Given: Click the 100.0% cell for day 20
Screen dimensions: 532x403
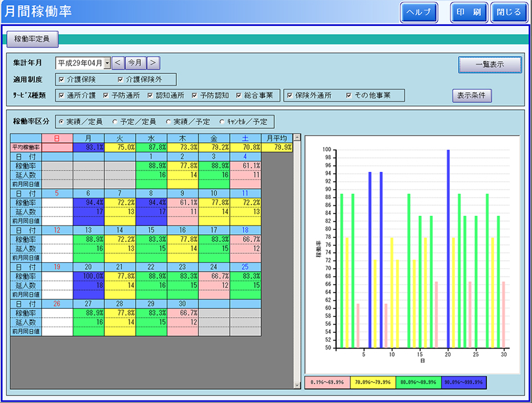Looking at the screenshot, I should [88, 276].
